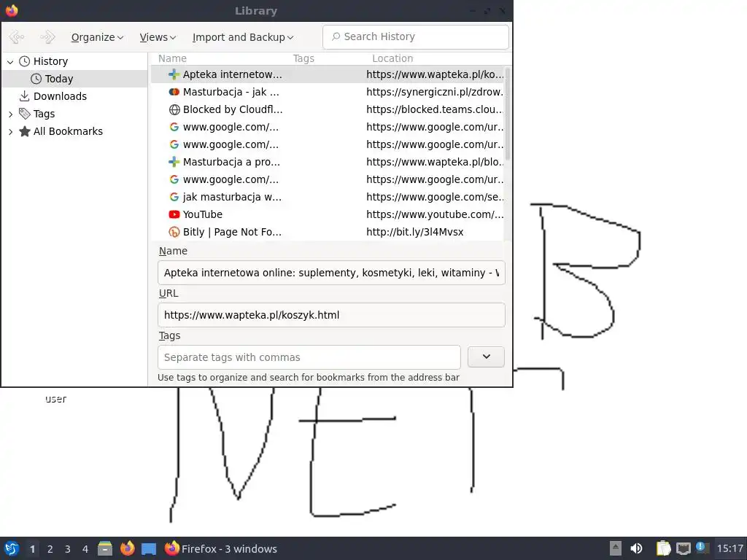747x560 pixels.
Task: Click the download icon beside Downloads
Action: pos(24,96)
